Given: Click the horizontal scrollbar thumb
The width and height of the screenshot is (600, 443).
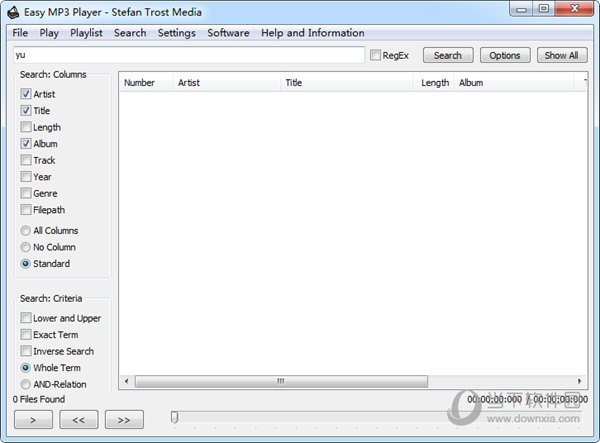Looking at the screenshot, I should pyautogui.click(x=281, y=381).
